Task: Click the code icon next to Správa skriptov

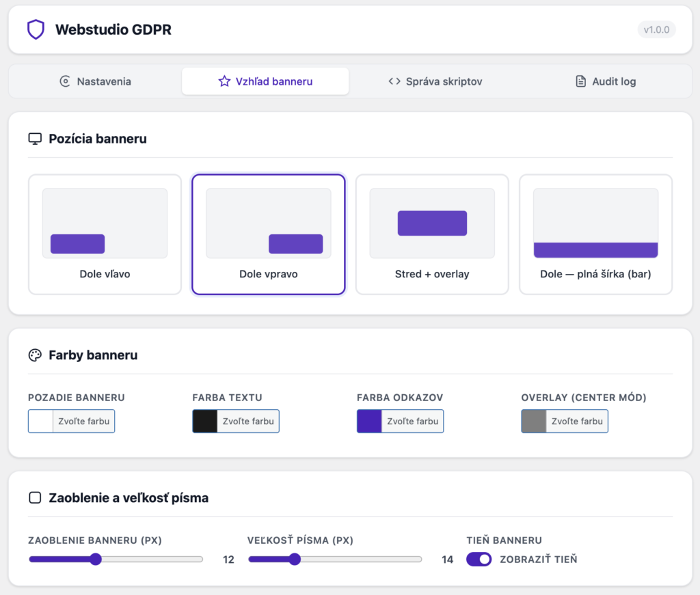Action: [x=395, y=81]
